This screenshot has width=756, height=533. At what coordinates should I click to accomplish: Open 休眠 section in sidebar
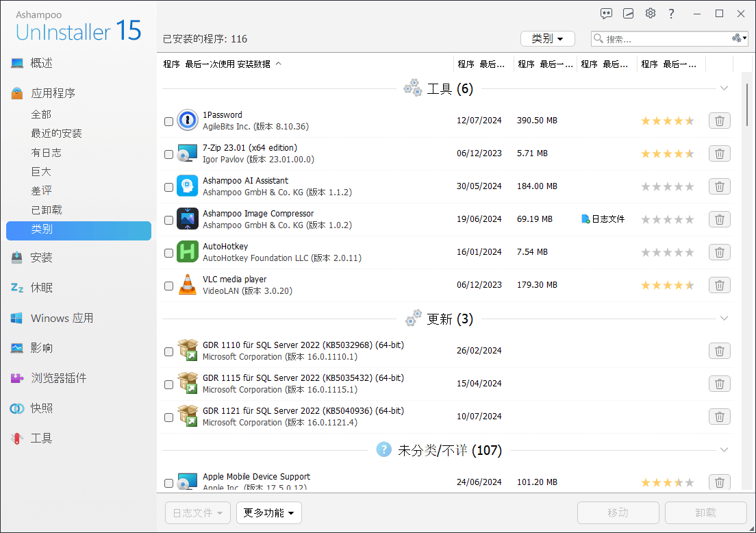click(x=41, y=288)
